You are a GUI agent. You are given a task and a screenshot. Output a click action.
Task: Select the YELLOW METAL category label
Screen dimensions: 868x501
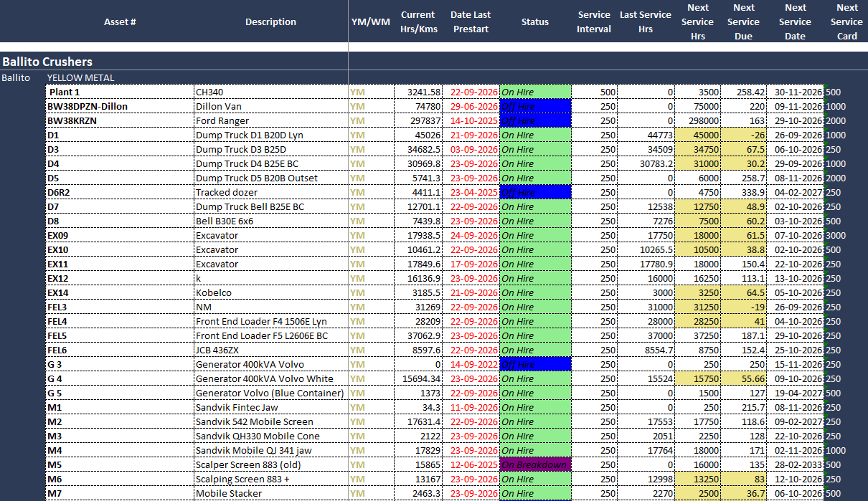80,77
